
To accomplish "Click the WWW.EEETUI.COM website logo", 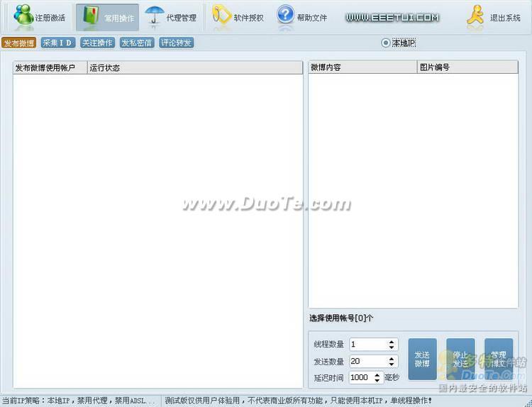I will pos(392,17).
